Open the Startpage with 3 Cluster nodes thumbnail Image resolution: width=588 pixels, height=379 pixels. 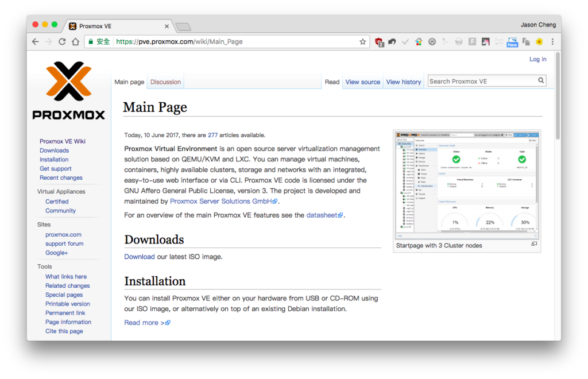coord(467,185)
